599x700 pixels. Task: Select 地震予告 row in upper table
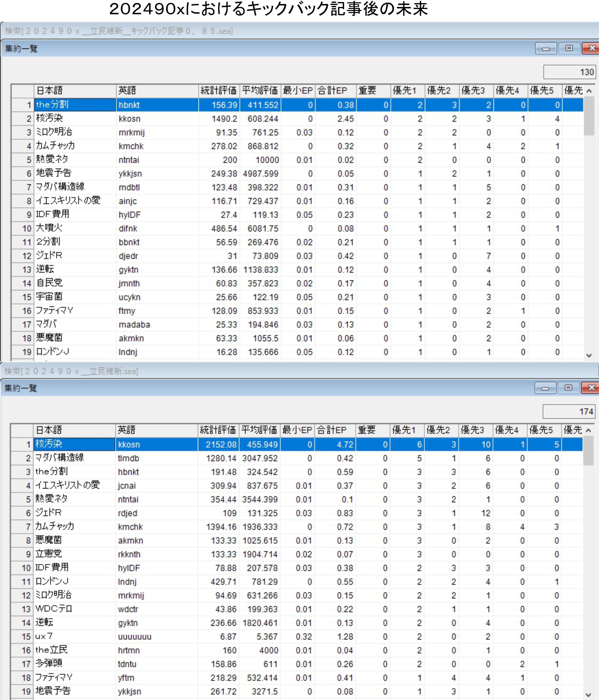297,173
